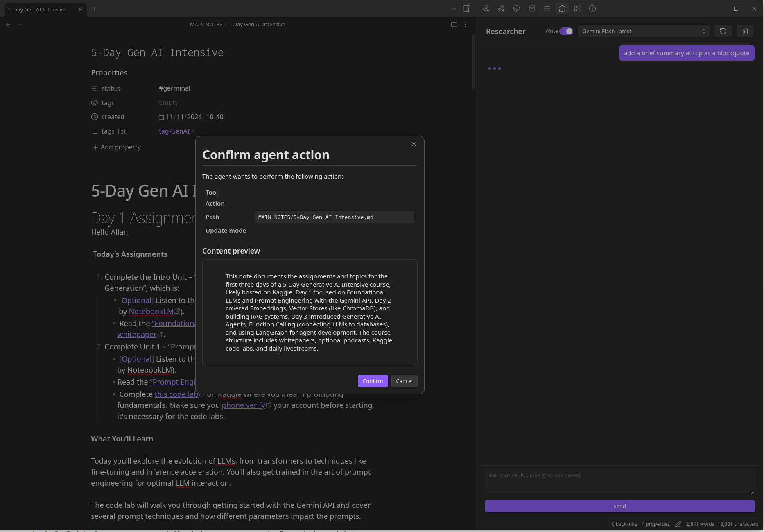Viewport: 764px width, 532px height.
Task: Edit the status value #germinal
Action: [174, 88]
